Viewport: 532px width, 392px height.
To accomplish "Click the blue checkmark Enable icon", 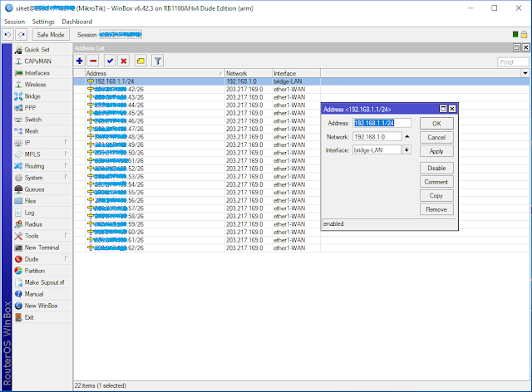I will point(110,61).
